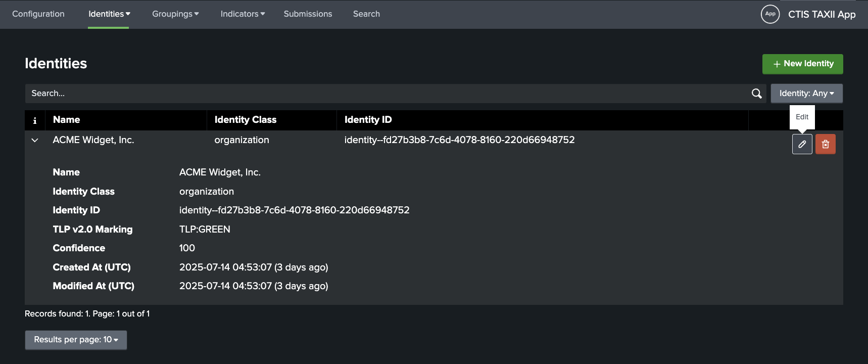Click the magnifying glass search icon
This screenshot has width=868, height=364.
coord(756,94)
